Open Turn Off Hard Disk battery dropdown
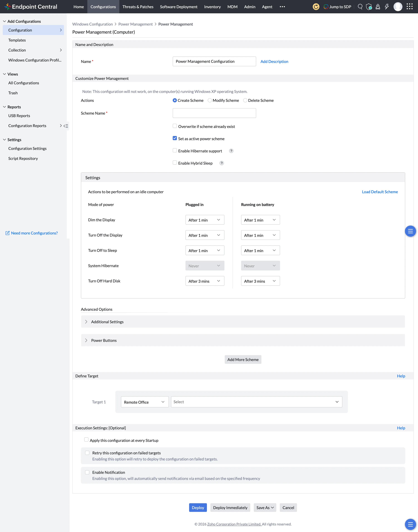This screenshot has height=532, width=418. tap(260, 281)
